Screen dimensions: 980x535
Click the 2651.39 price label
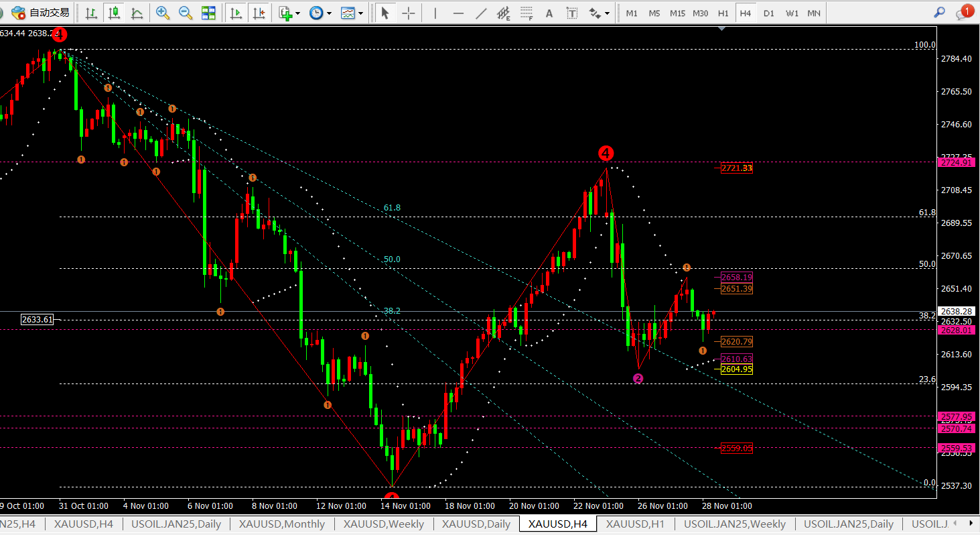click(737, 289)
